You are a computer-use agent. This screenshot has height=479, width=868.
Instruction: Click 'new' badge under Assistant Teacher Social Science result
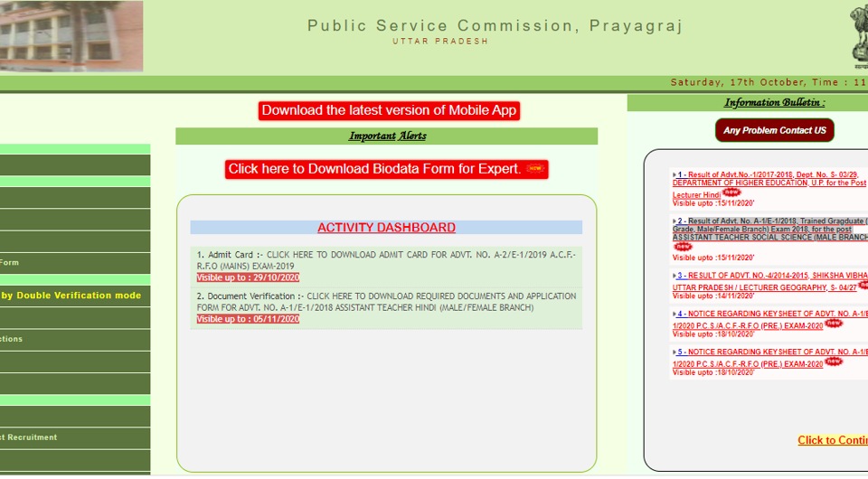[683, 247]
